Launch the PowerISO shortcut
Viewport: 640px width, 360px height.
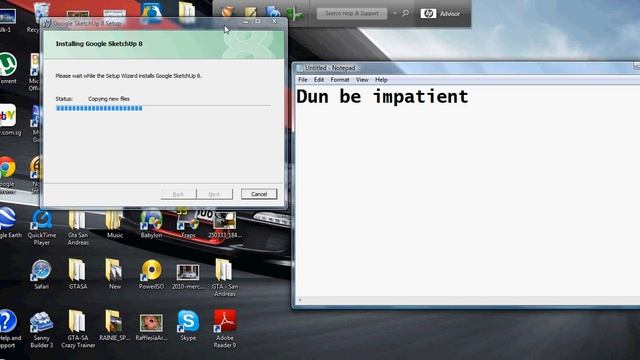151,270
